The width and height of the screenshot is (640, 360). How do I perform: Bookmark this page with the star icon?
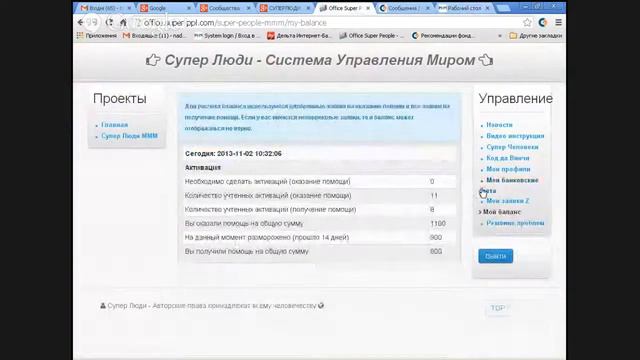527,22
